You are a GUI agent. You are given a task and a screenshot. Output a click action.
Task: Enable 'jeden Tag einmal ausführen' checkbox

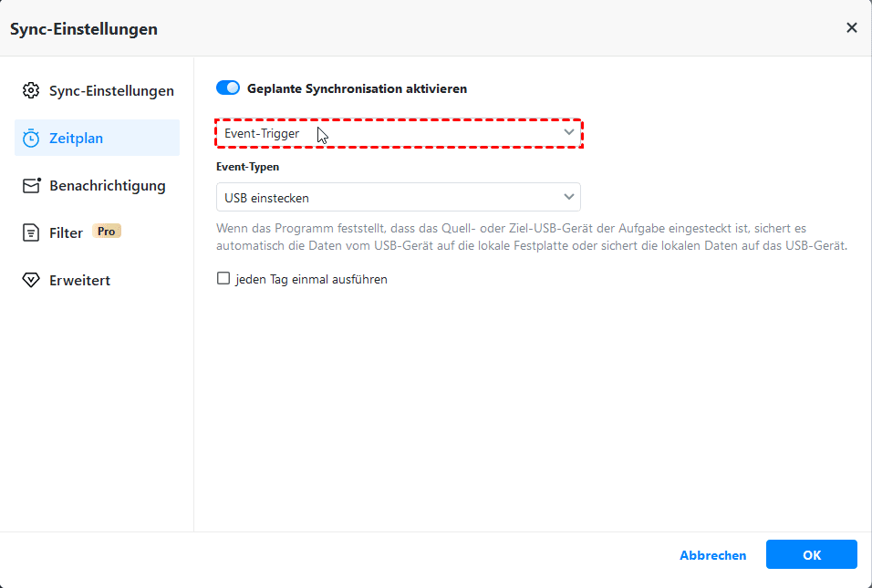click(x=223, y=279)
